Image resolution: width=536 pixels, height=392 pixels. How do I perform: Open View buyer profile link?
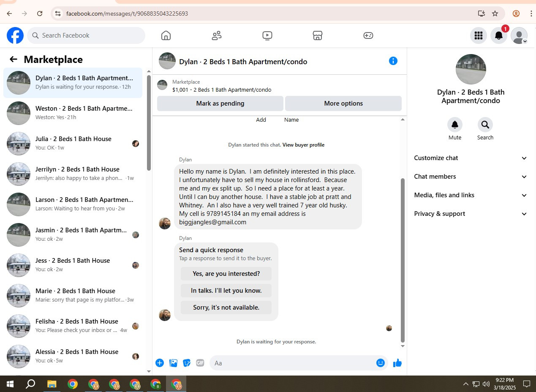coord(303,145)
